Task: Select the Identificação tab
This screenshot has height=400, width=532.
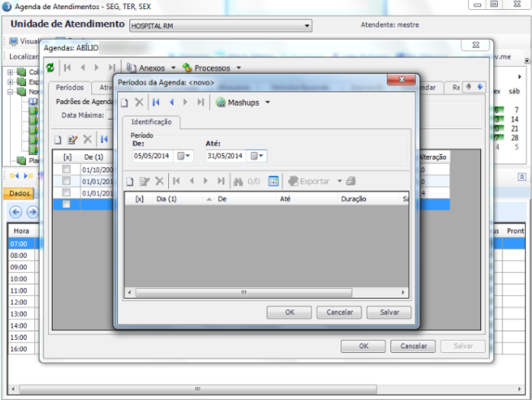Action: click(x=151, y=122)
